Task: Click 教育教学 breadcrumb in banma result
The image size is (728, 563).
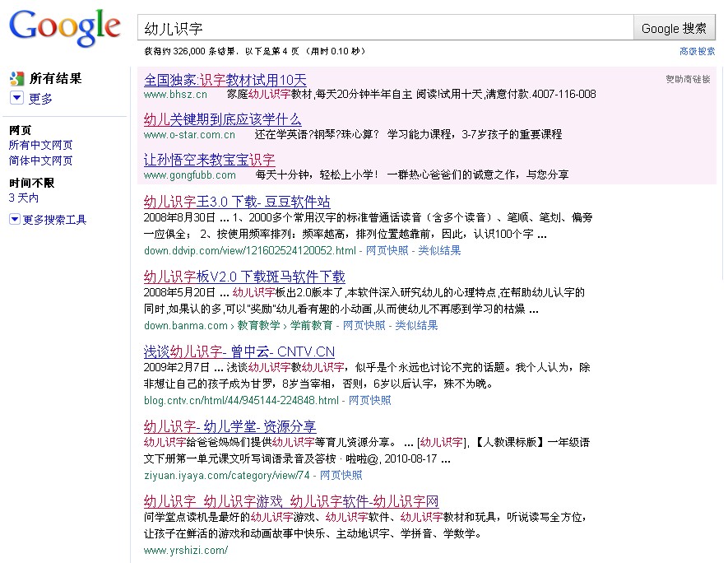Action: click(x=258, y=325)
